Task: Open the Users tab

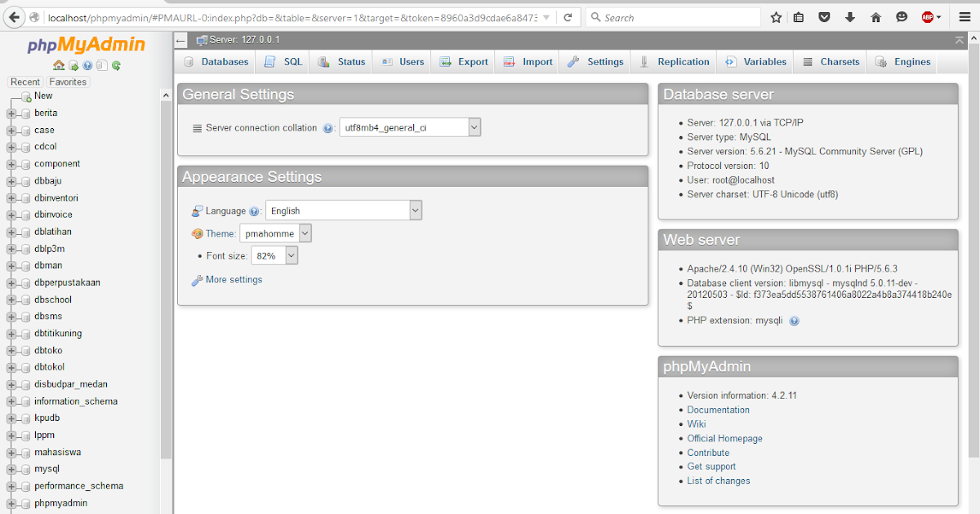Action: pyautogui.click(x=402, y=62)
